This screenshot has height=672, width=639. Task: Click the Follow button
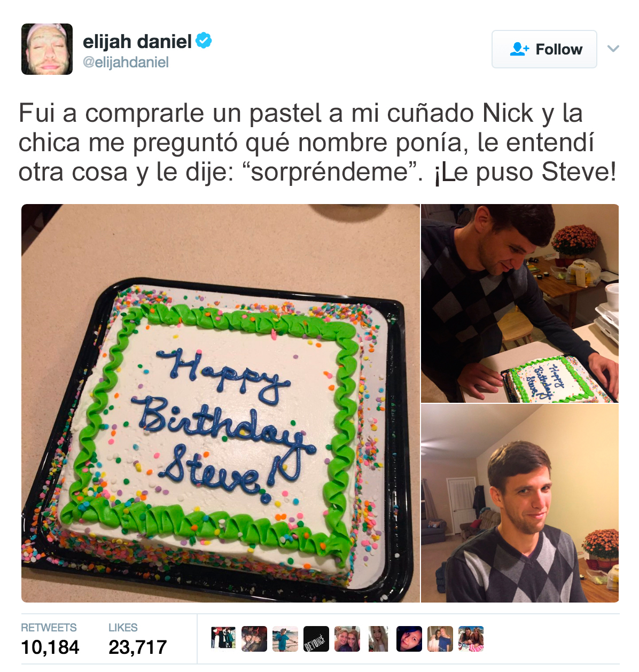pyautogui.click(x=544, y=49)
